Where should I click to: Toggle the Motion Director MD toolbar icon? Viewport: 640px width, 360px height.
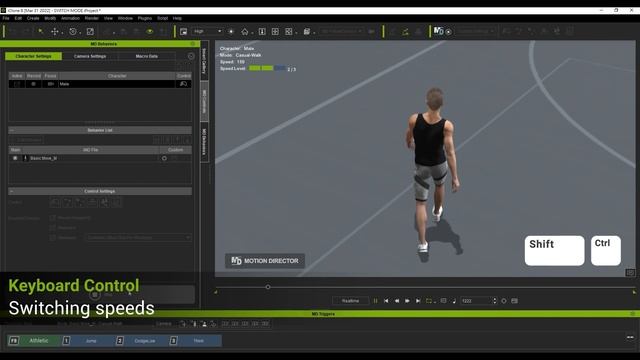438,31
